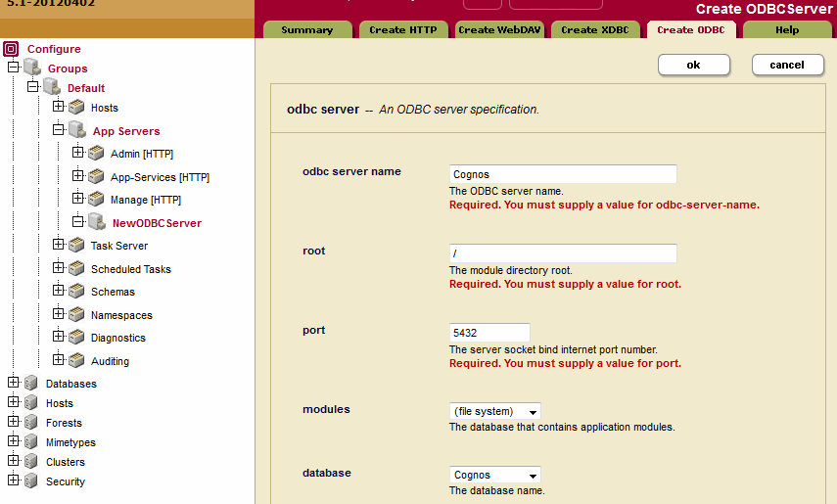Open the NewODBCServer link in tree
The width and height of the screenshot is (837, 504).
tap(157, 223)
